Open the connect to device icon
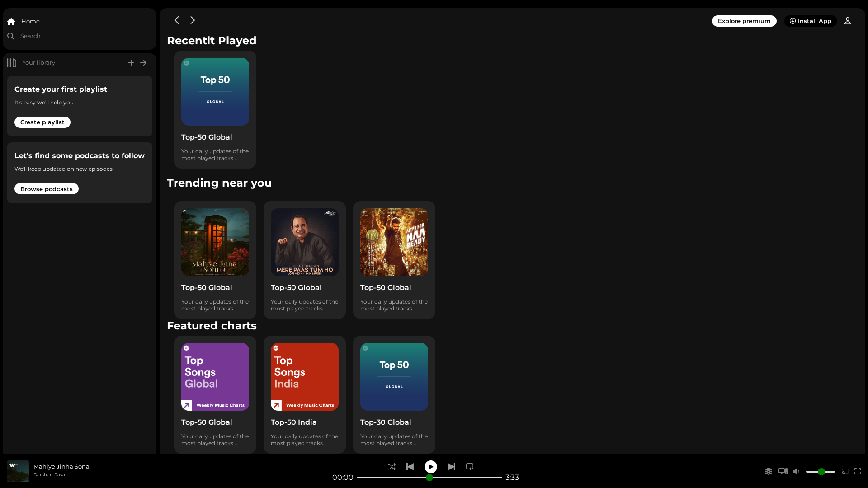 [783, 471]
